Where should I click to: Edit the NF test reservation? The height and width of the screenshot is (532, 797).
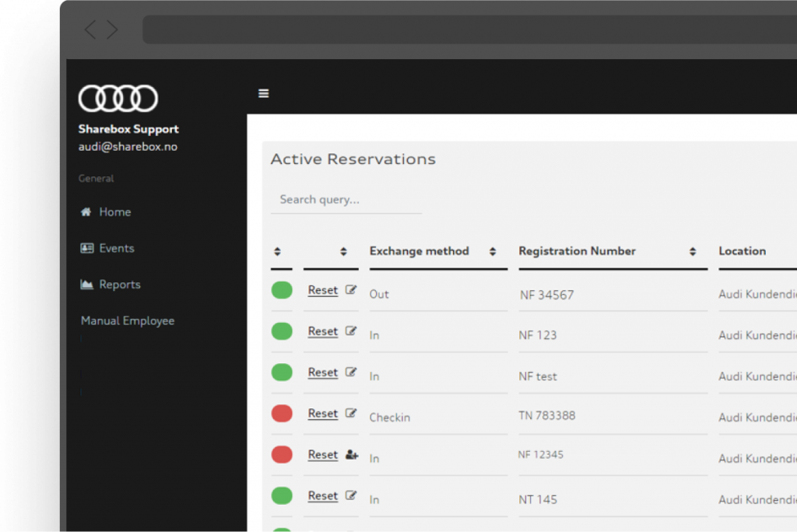351,372
